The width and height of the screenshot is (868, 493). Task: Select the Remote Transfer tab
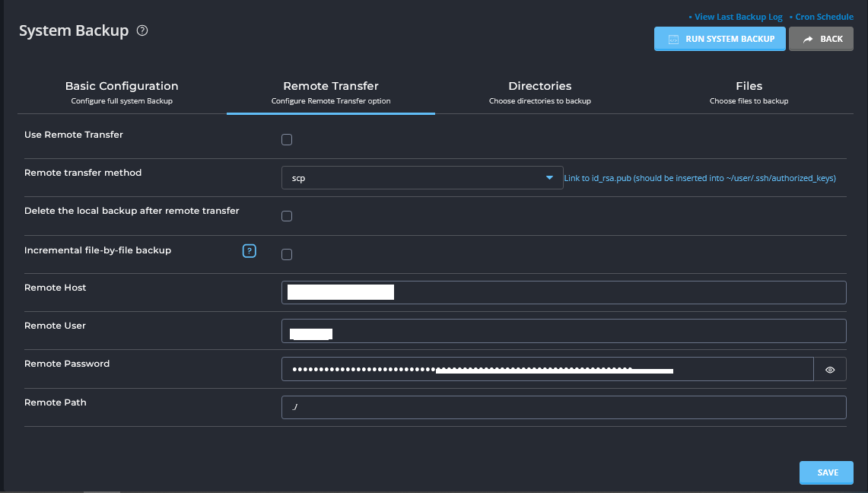(331, 93)
